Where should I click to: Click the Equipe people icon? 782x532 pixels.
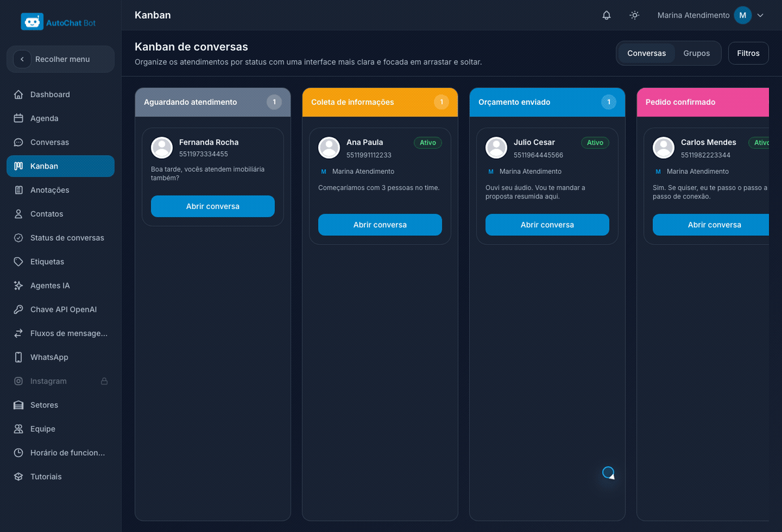click(x=18, y=428)
